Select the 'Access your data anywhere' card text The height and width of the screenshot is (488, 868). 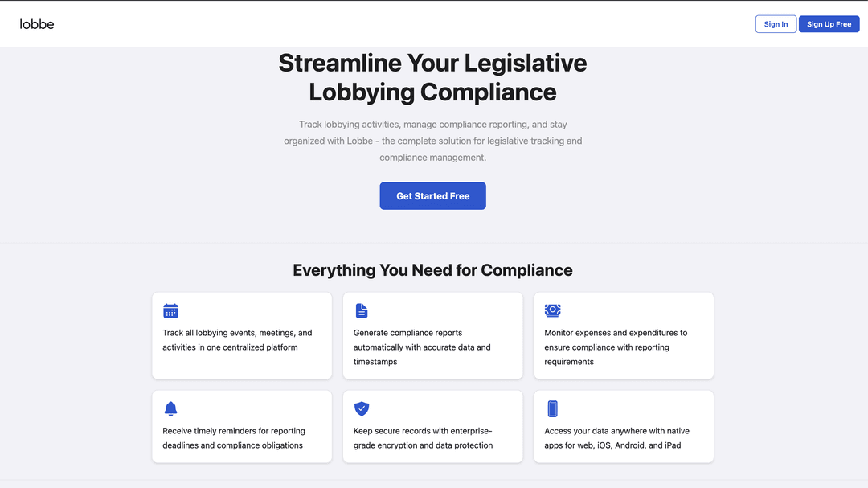[x=616, y=438]
